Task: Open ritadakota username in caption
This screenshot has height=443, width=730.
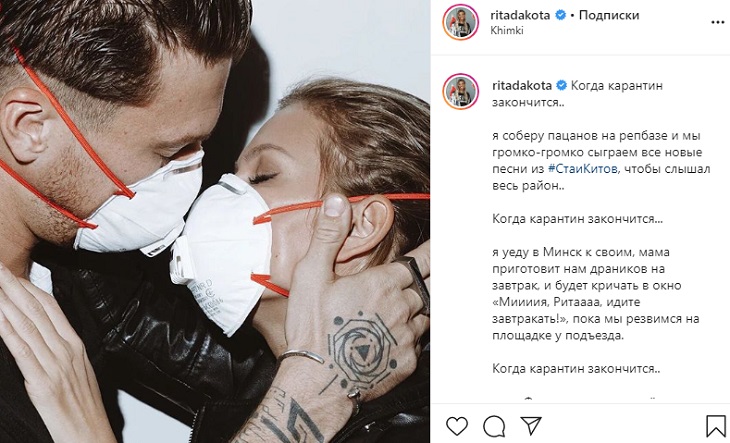Action: click(x=522, y=85)
